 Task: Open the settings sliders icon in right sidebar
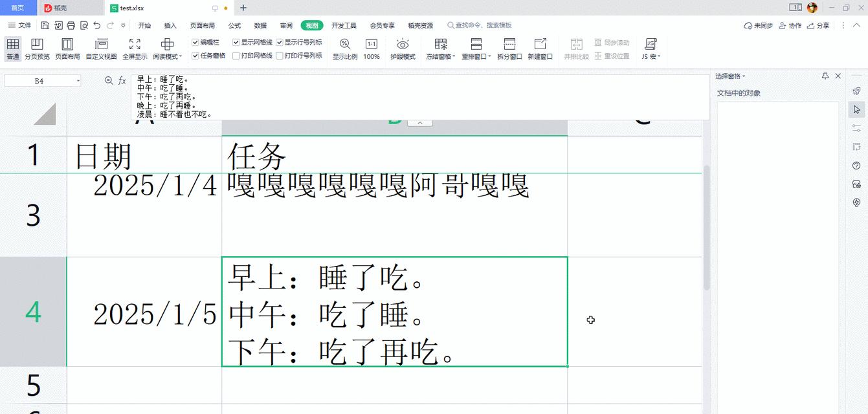pyautogui.click(x=856, y=128)
